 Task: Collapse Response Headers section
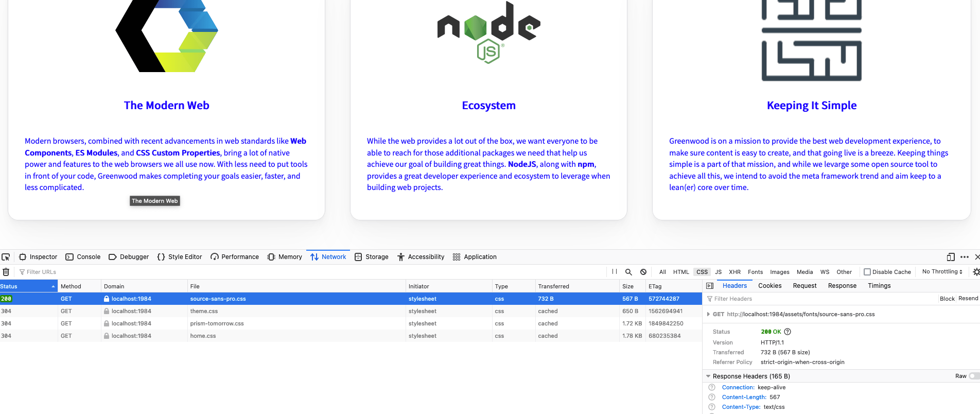pos(708,376)
